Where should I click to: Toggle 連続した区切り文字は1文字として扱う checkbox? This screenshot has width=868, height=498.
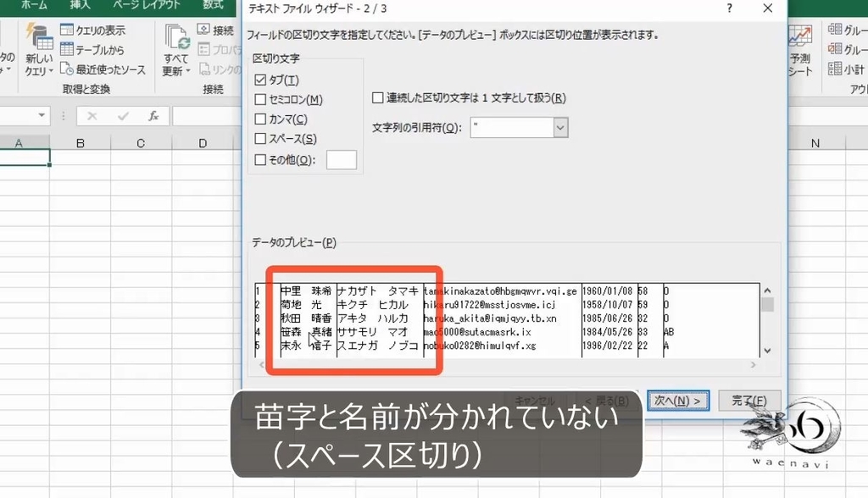pos(377,98)
